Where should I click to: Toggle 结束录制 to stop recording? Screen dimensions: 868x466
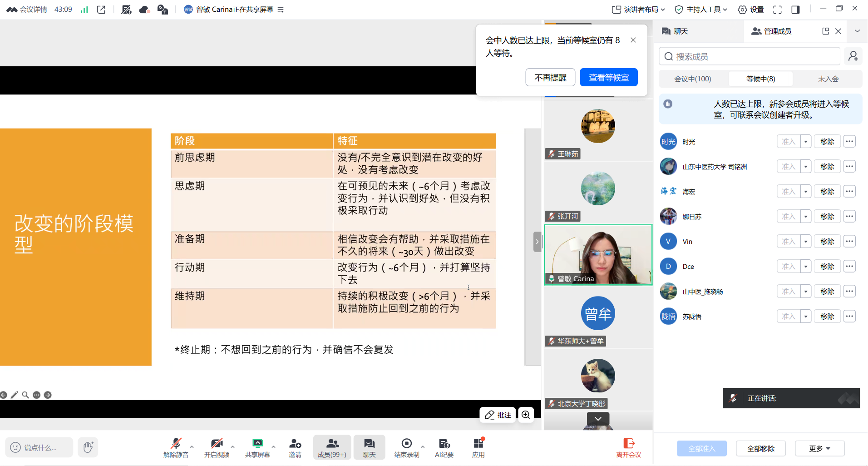[x=406, y=447]
